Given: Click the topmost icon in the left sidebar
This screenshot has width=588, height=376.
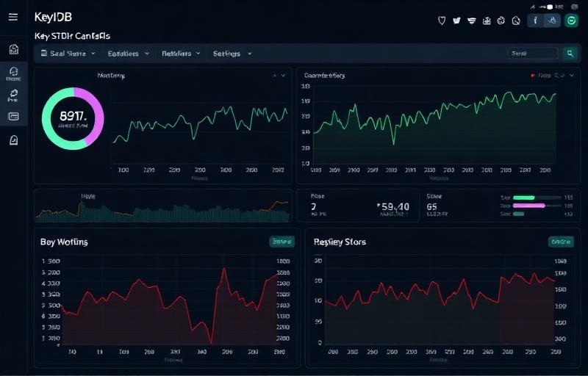Looking at the screenshot, I should 13,49.
